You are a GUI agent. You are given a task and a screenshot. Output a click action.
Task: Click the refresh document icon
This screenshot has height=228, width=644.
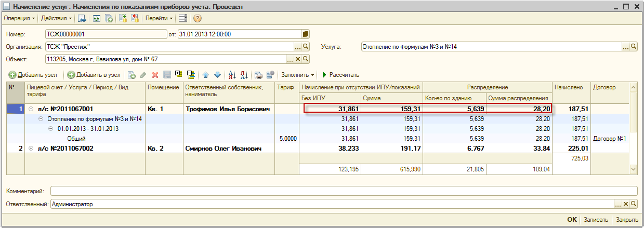(x=96, y=18)
